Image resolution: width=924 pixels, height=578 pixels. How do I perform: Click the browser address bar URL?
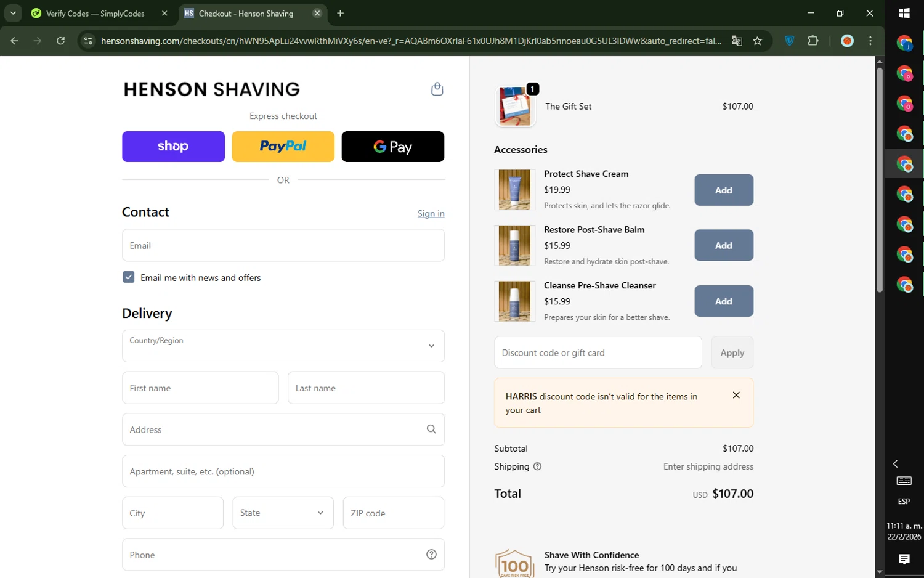click(x=411, y=41)
